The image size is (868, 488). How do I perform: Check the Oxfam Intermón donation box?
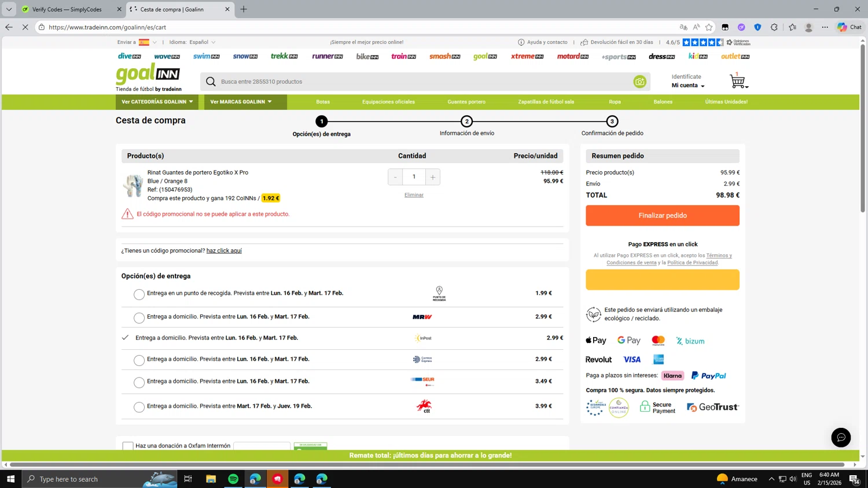click(128, 446)
